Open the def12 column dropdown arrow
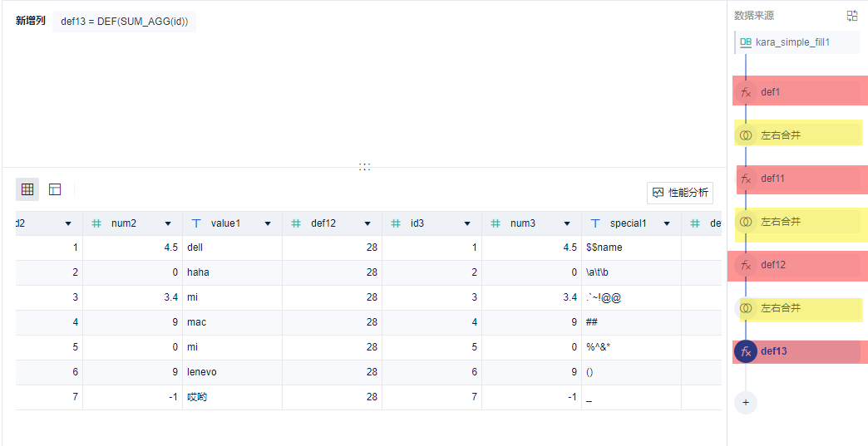This screenshot has height=446, width=868. click(x=367, y=223)
